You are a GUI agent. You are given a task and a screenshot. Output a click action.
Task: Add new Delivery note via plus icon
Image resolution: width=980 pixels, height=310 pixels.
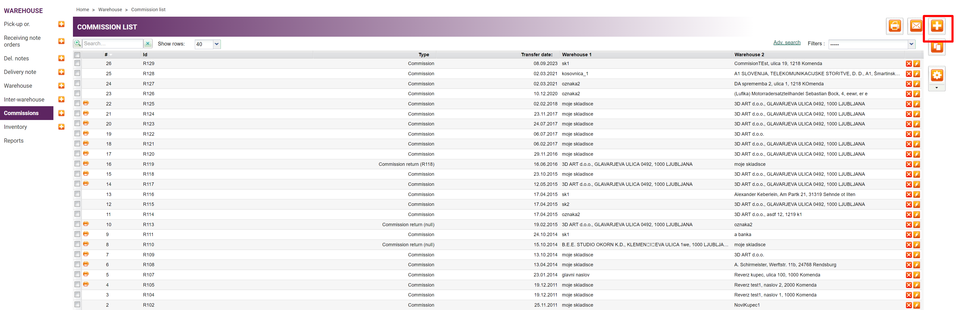coord(61,72)
